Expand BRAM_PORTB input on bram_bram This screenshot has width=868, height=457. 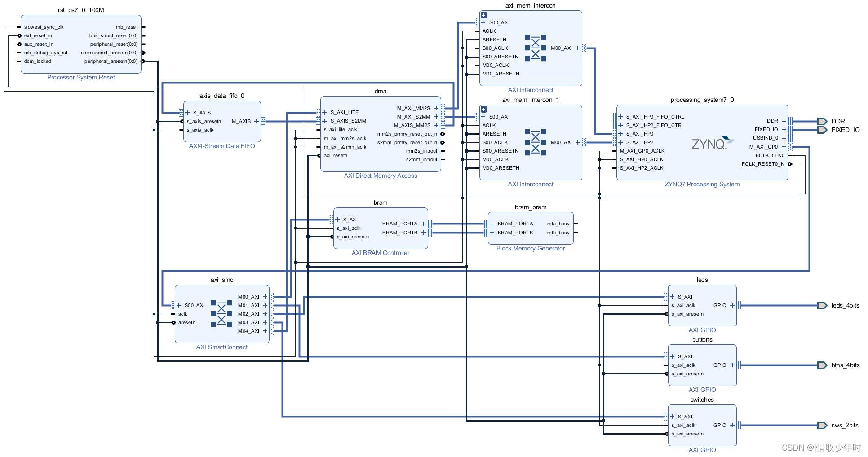pos(492,233)
